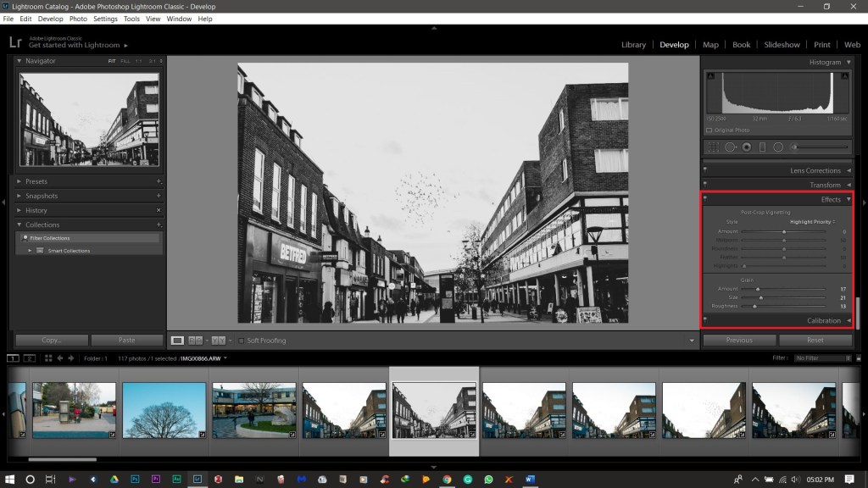Click the add Presets plus icon
The width and height of the screenshot is (868, 488).
click(159, 181)
